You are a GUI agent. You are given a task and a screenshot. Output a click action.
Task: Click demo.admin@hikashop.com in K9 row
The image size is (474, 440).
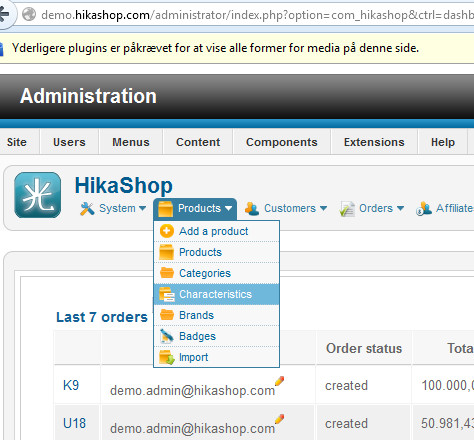(x=192, y=390)
